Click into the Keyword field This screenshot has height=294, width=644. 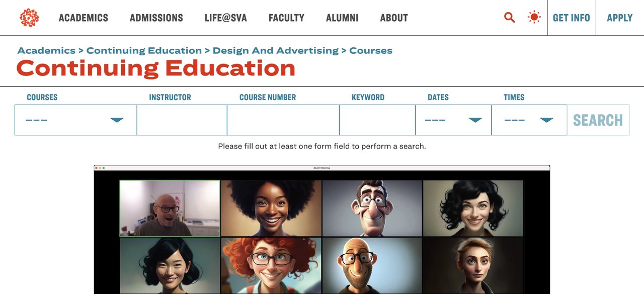[377, 120]
